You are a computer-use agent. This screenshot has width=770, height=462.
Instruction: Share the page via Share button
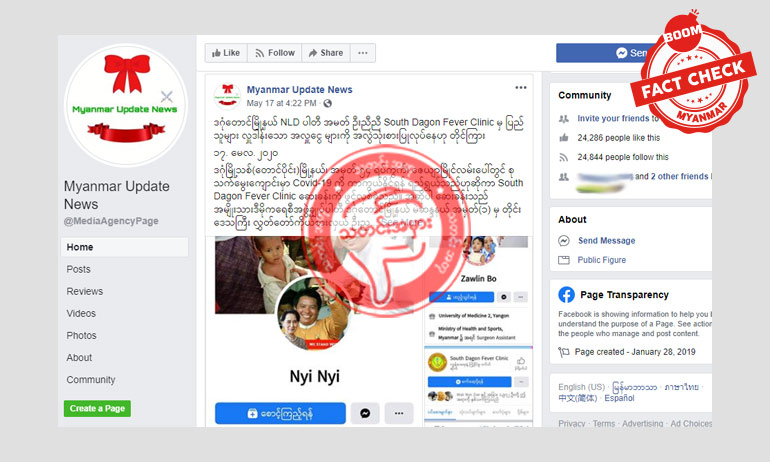coord(326,53)
